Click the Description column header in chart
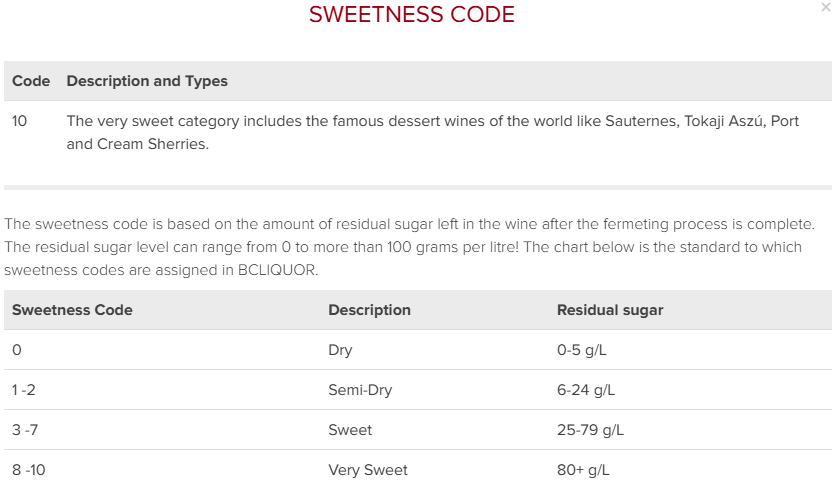This screenshot has width=835, height=489. click(369, 310)
